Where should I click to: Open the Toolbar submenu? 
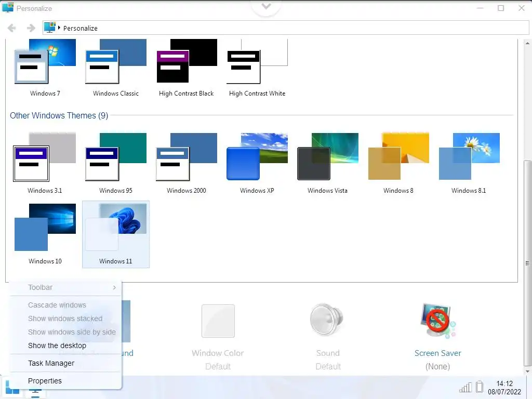click(65, 287)
